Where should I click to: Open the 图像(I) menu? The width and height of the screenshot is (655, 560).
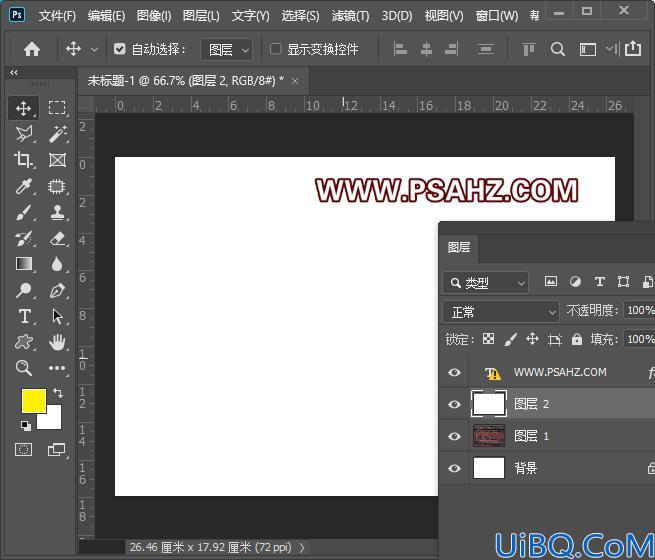[154, 16]
